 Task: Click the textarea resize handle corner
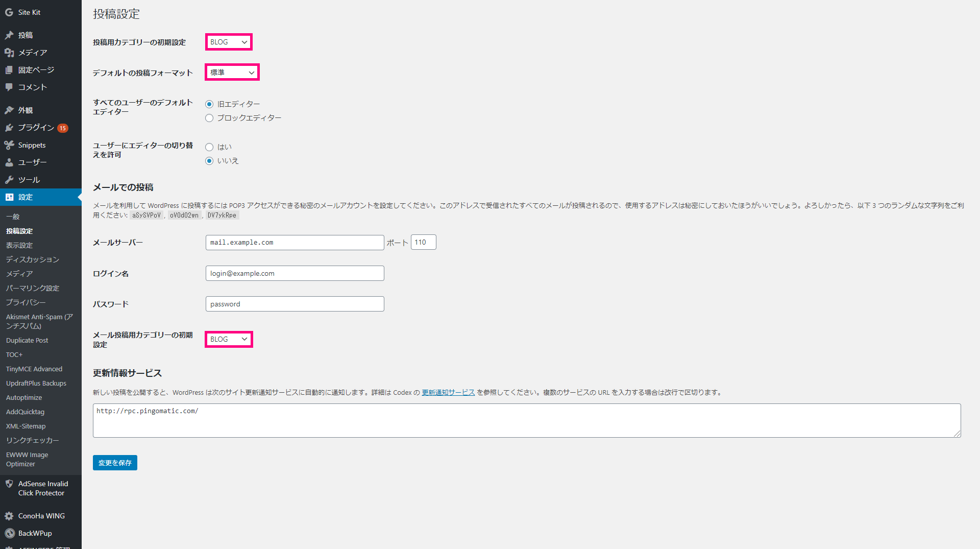tap(957, 434)
